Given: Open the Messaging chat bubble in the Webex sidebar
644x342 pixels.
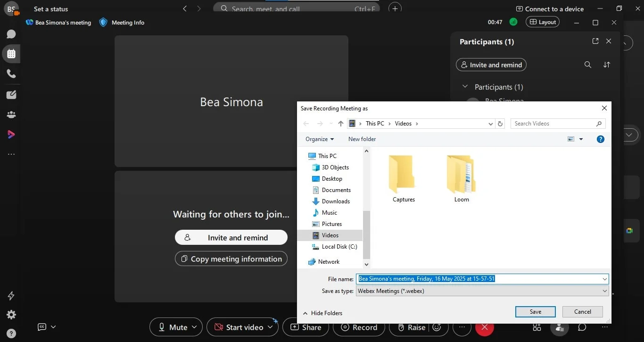Looking at the screenshot, I should tap(11, 34).
